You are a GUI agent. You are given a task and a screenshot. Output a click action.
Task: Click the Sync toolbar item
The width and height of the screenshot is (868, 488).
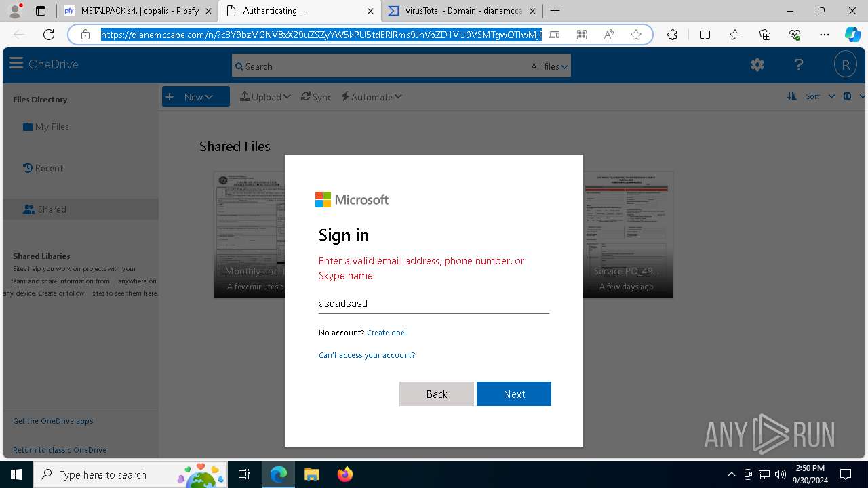click(x=316, y=97)
